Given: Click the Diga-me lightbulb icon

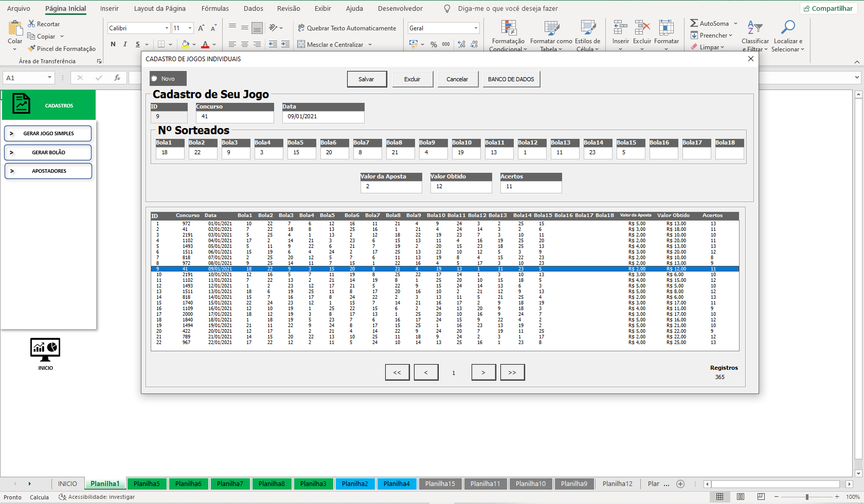Looking at the screenshot, I should point(447,9).
